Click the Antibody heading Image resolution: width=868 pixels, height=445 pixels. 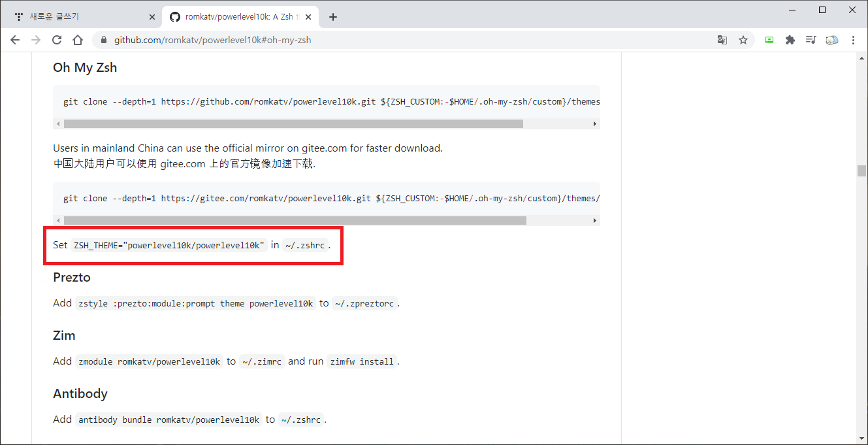click(80, 394)
